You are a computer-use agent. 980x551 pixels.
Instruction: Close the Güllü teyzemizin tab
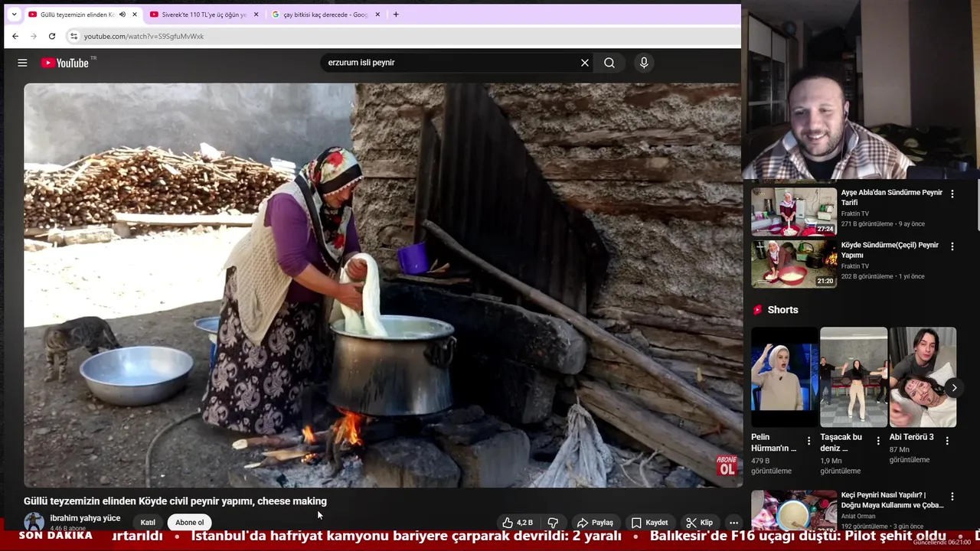coord(136,15)
